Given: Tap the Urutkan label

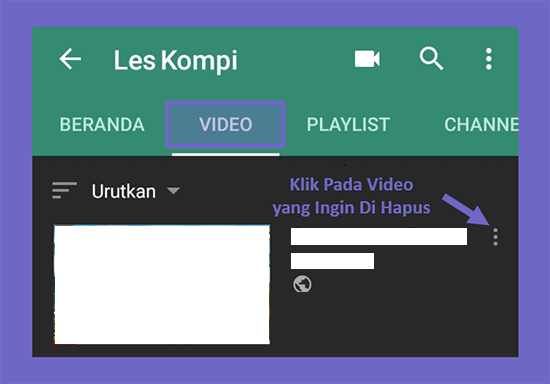Looking at the screenshot, I should tap(123, 191).
